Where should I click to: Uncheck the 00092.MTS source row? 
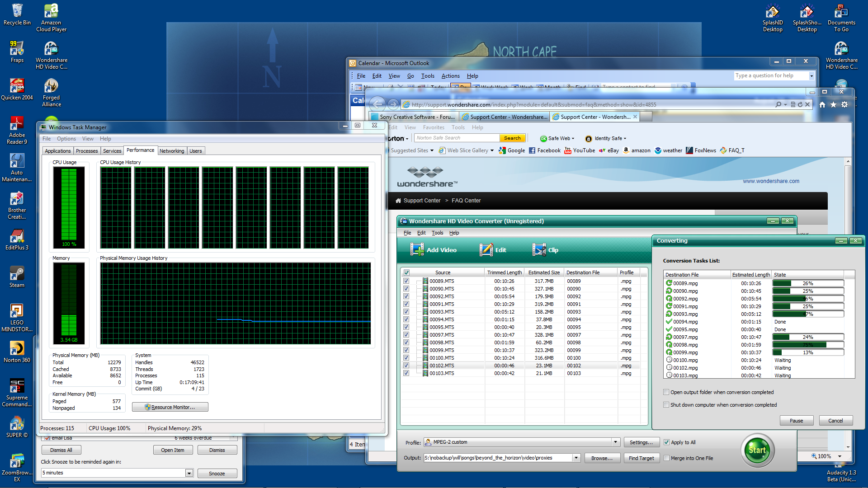tap(406, 296)
